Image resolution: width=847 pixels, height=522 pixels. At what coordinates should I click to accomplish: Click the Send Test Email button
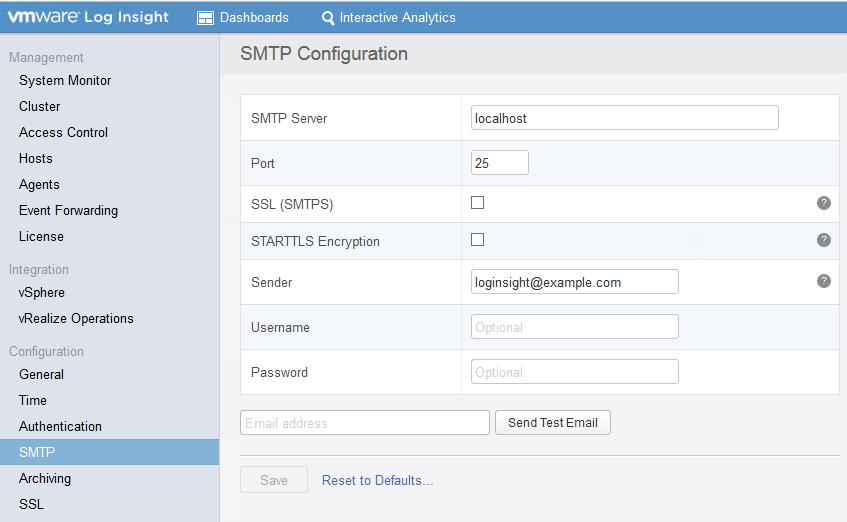[x=553, y=423]
